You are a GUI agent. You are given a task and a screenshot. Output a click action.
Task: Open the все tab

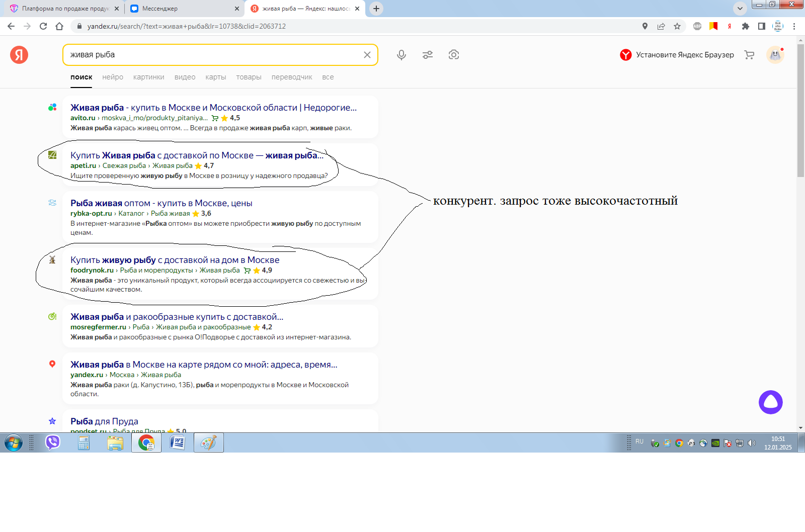328,77
